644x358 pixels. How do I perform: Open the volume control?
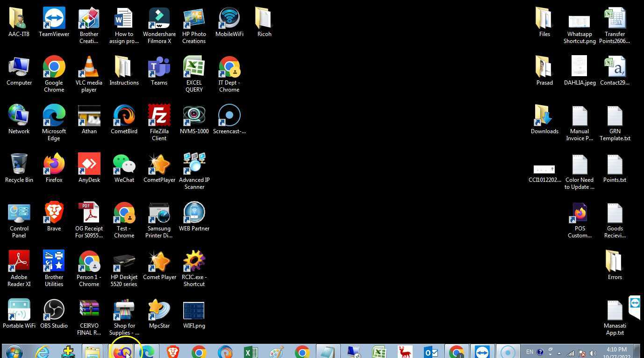point(594,352)
